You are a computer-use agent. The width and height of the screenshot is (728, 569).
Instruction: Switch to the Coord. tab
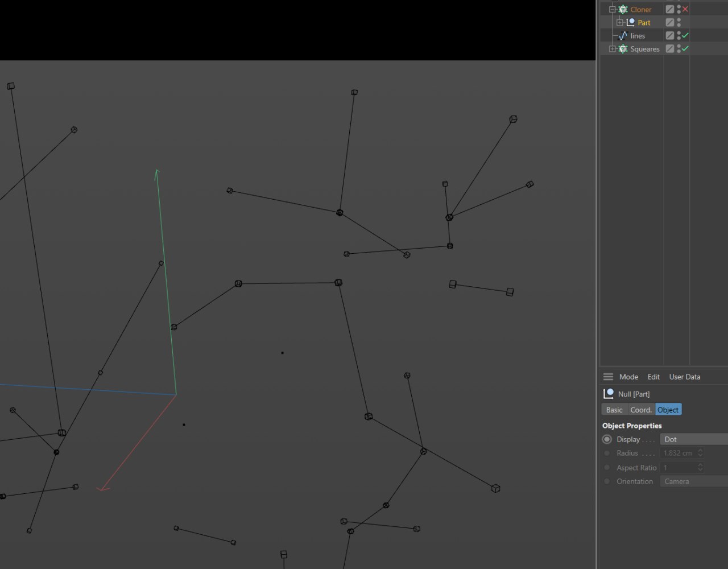point(640,410)
